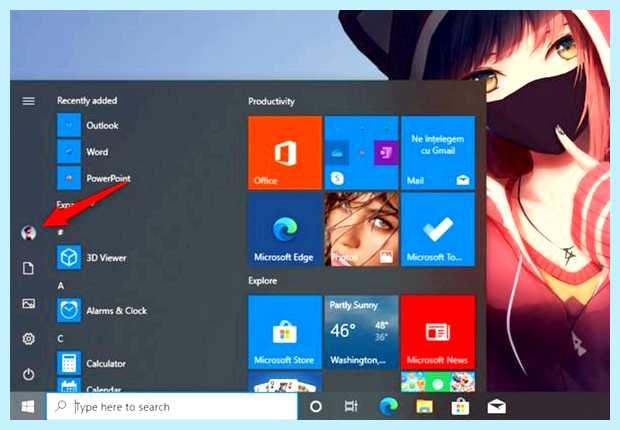This screenshot has height=430, width=620.
Task: Click the 'Recently added' header
Action: 87,100
